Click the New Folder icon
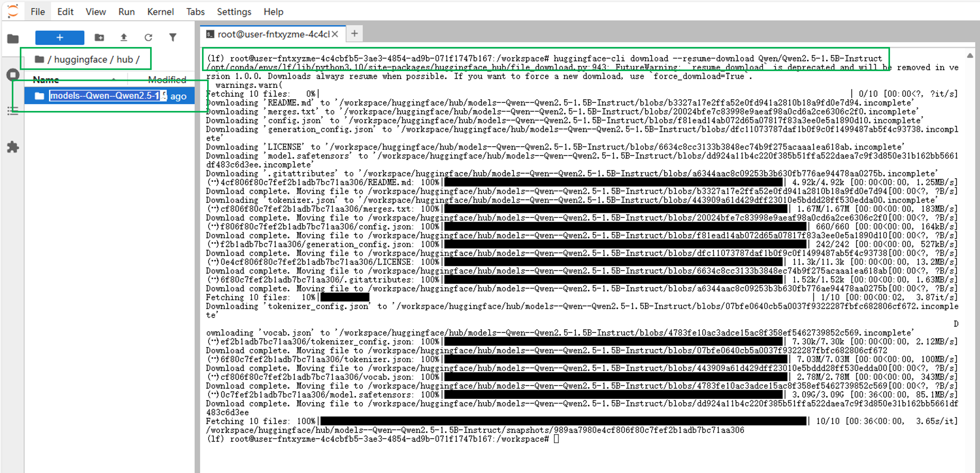980x473 pixels. coord(99,37)
